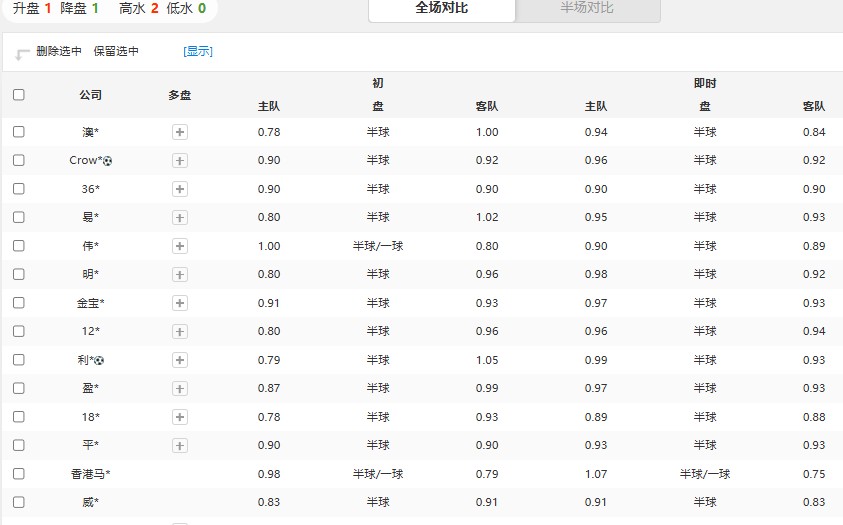The height and width of the screenshot is (525, 843).
Task: Click the [显示] link
Action: [198, 51]
